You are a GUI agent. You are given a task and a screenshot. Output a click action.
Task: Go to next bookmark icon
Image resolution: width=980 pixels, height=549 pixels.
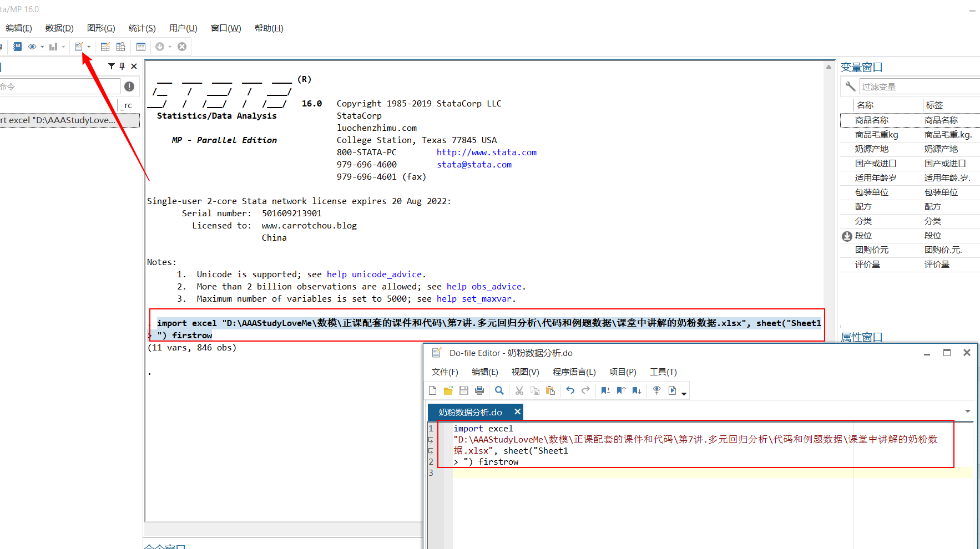(x=637, y=391)
